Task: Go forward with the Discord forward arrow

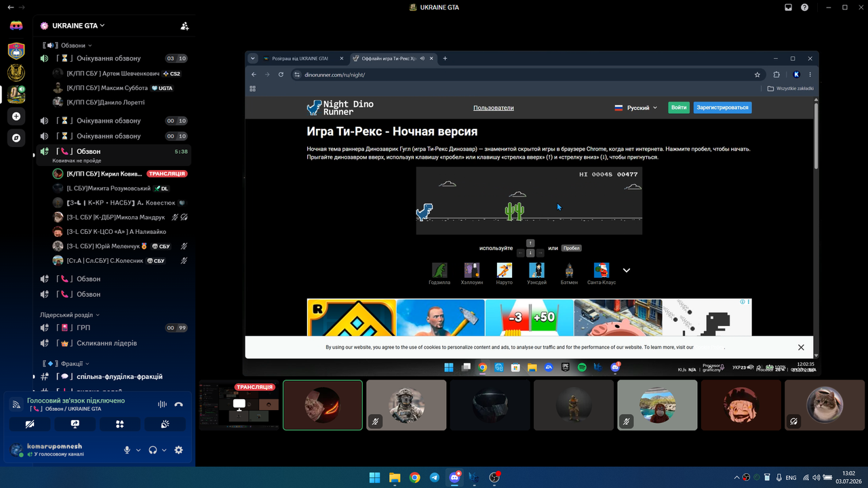Action: coord(22,7)
